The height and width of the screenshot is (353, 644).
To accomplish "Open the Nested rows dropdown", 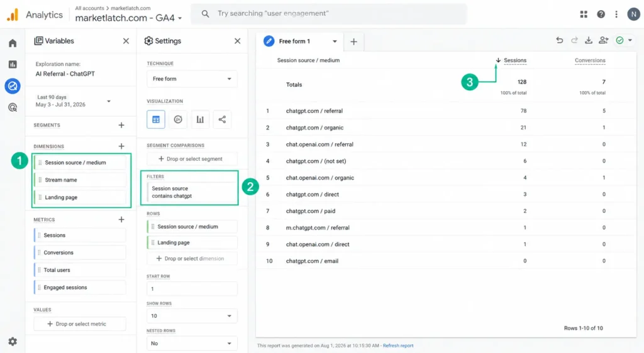I will click(192, 343).
